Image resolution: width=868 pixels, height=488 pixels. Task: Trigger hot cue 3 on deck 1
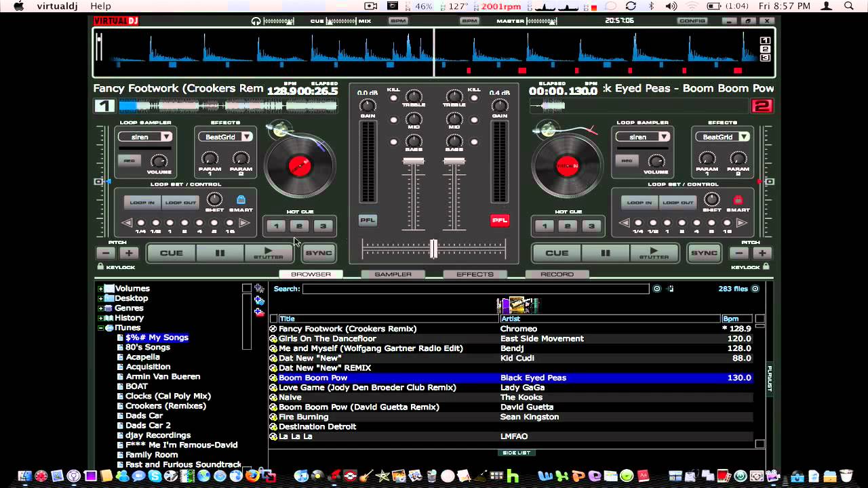click(x=323, y=226)
